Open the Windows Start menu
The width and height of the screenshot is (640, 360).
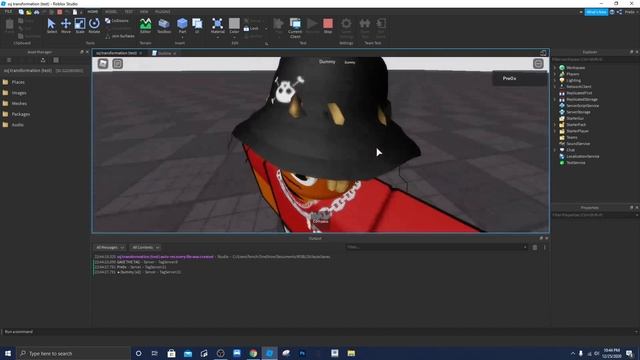8,353
